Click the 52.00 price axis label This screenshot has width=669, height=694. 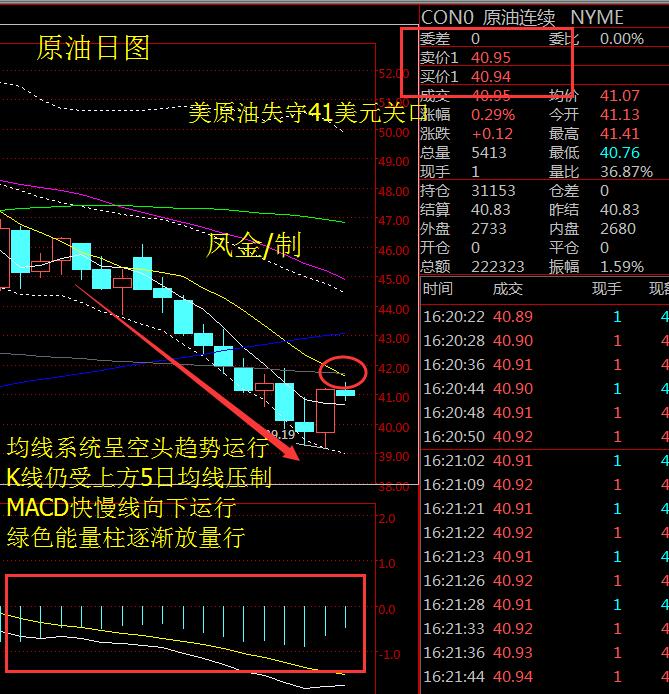393,73
